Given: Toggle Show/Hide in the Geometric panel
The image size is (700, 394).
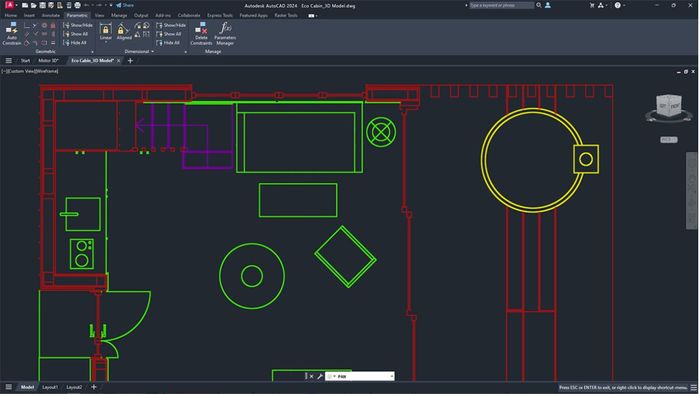Looking at the screenshot, I should [x=78, y=25].
